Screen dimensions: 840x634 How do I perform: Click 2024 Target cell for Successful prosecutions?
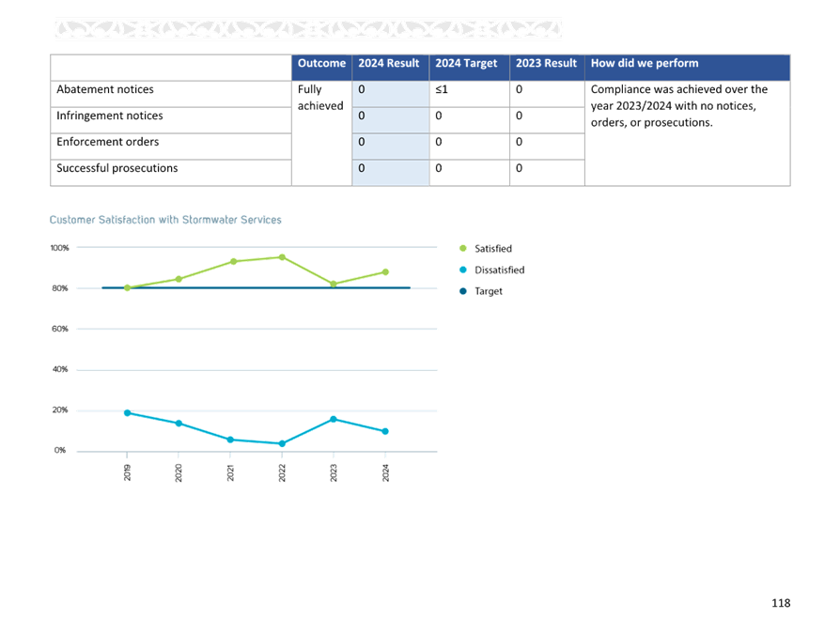pyautogui.click(x=469, y=173)
